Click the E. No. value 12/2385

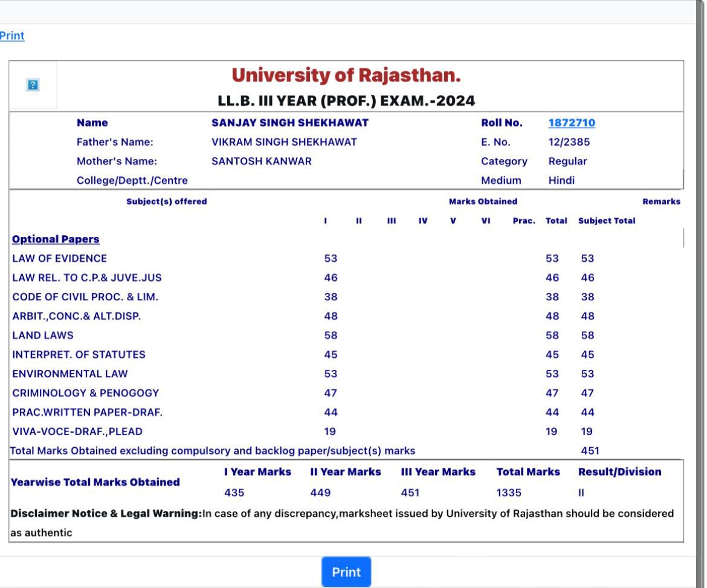click(x=569, y=142)
